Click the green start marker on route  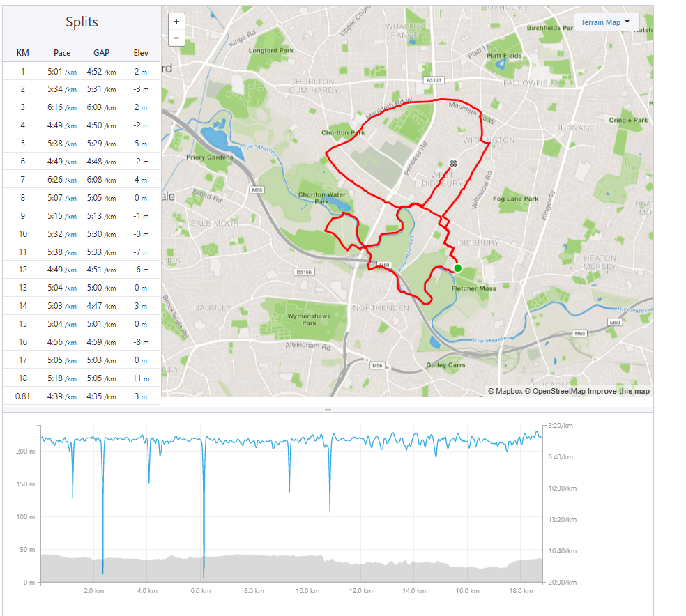(457, 268)
